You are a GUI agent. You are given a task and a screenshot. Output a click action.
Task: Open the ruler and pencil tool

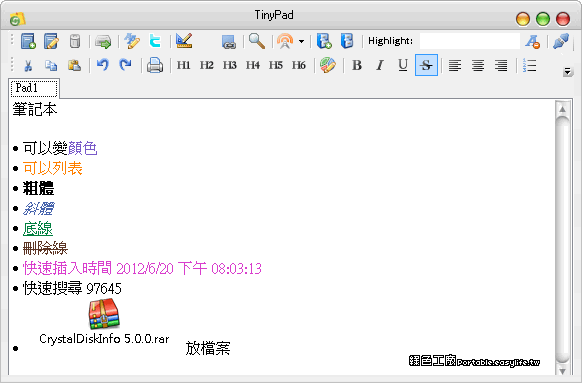coord(184,40)
